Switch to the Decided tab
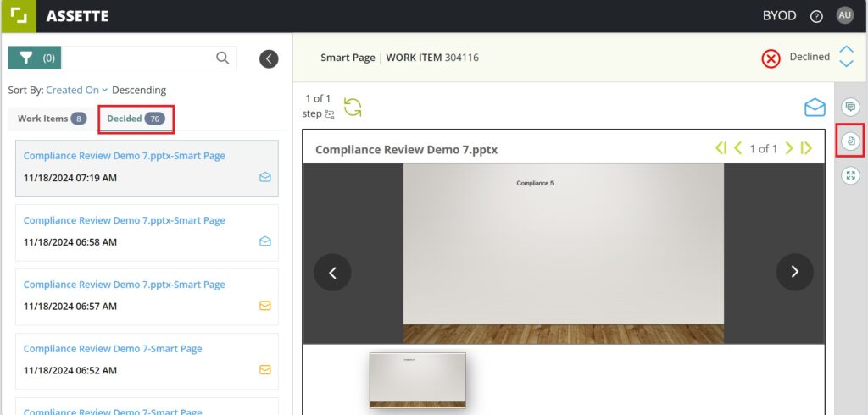This screenshot has width=868, height=415. [x=136, y=119]
